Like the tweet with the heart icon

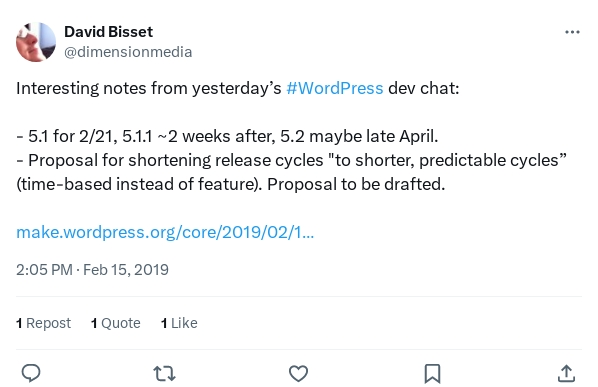point(298,373)
